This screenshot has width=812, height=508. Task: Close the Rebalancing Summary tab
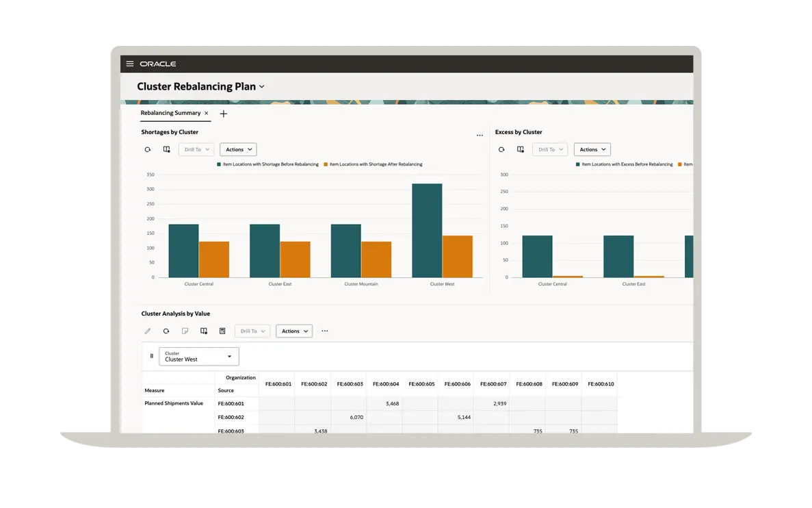point(207,114)
